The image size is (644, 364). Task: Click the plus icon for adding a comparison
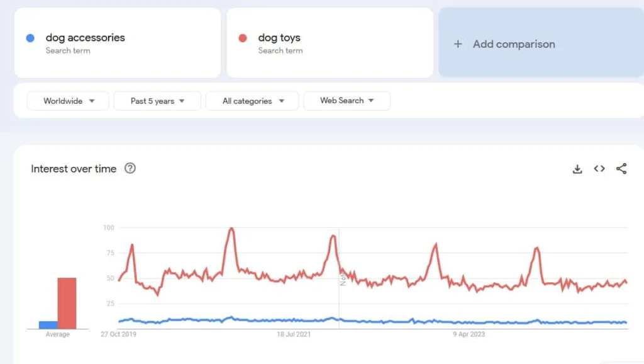458,44
